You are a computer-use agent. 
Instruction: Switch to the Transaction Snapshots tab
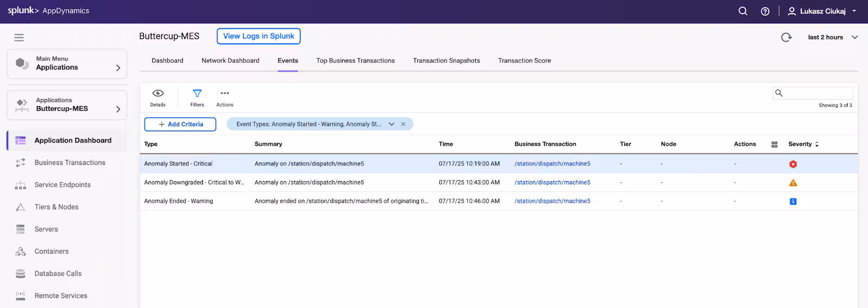tap(446, 61)
